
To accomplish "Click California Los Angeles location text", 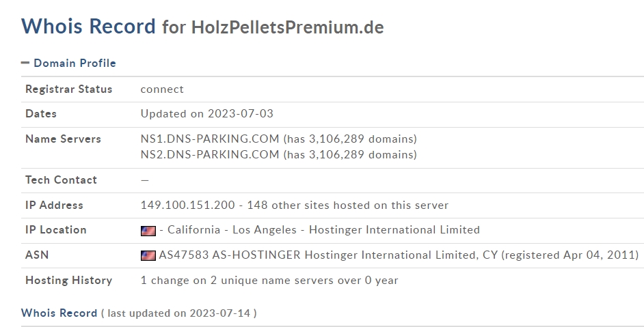I will click(x=232, y=230).
